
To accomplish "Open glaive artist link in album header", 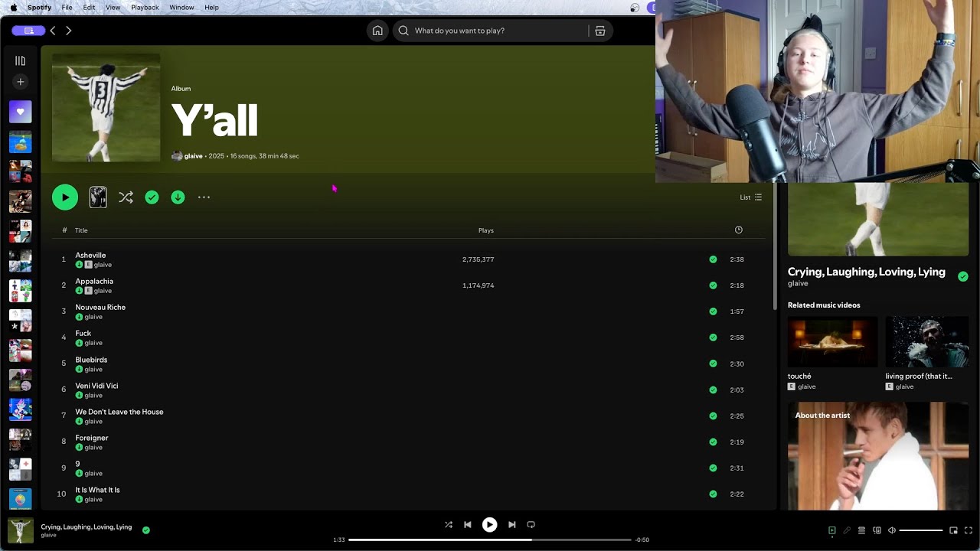I will click(194, 156).
